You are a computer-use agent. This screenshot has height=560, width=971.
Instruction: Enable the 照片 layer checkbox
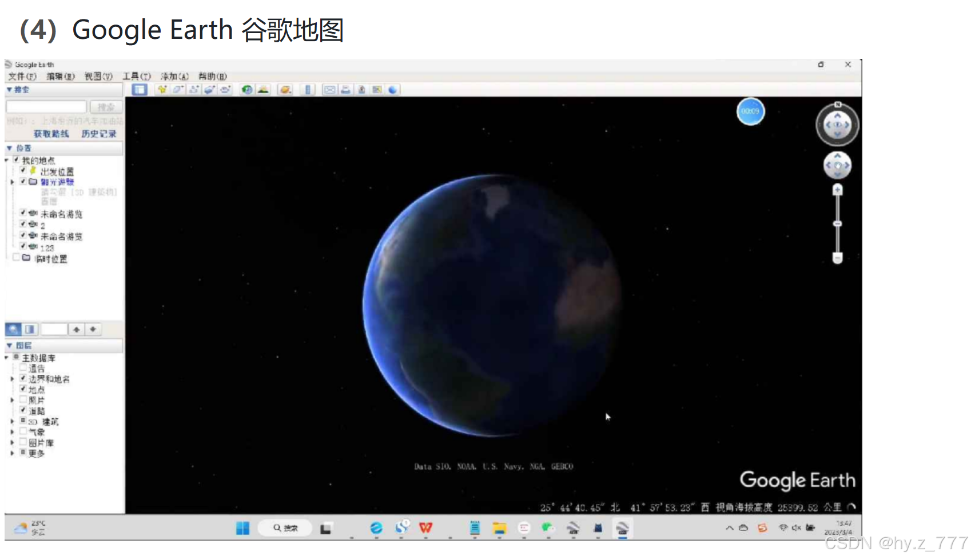pyautogui.click(x=23, y=399)
